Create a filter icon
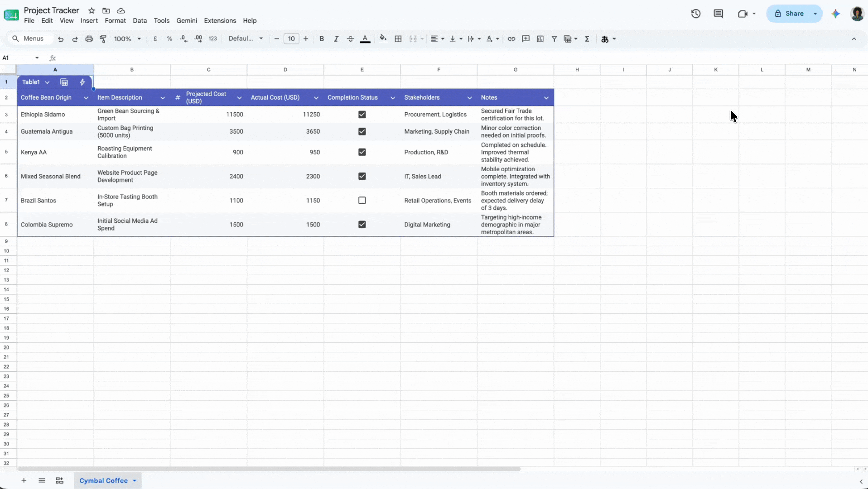The image size is (868, 489). point(554,39)
